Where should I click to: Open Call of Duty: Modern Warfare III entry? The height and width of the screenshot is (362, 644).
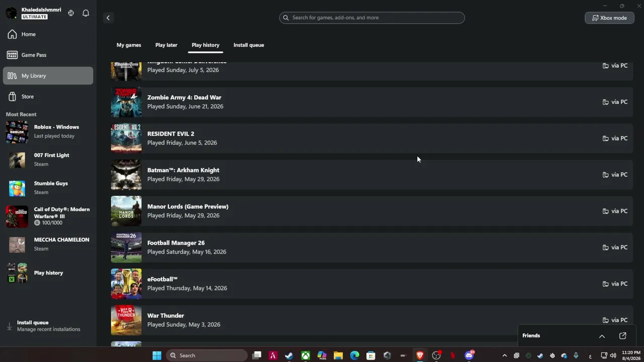click(x=48, y=216)
